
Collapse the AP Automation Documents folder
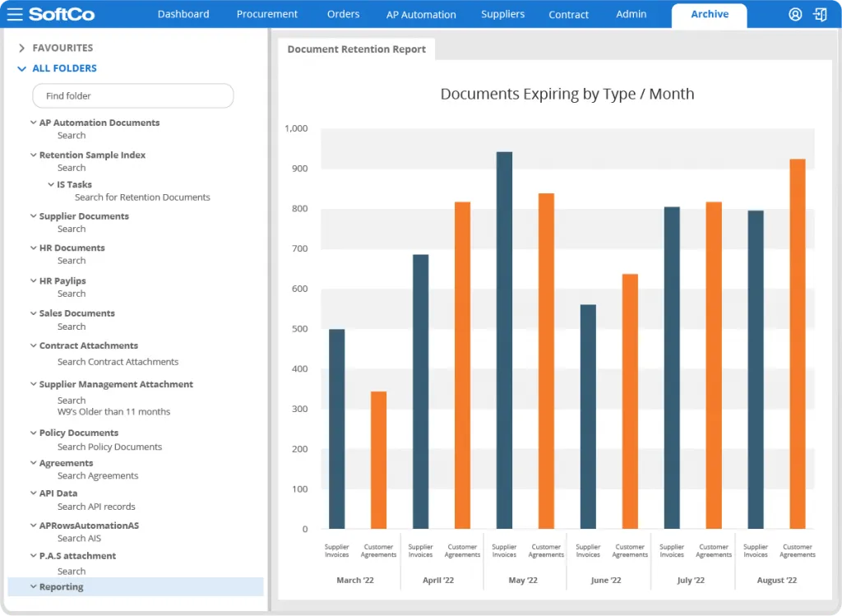pos(33,123)
